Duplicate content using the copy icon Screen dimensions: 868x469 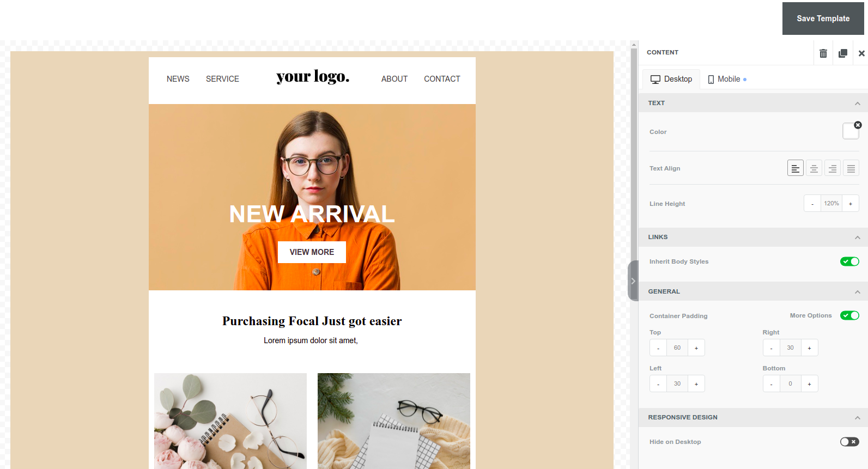click(x=843, y=53)
